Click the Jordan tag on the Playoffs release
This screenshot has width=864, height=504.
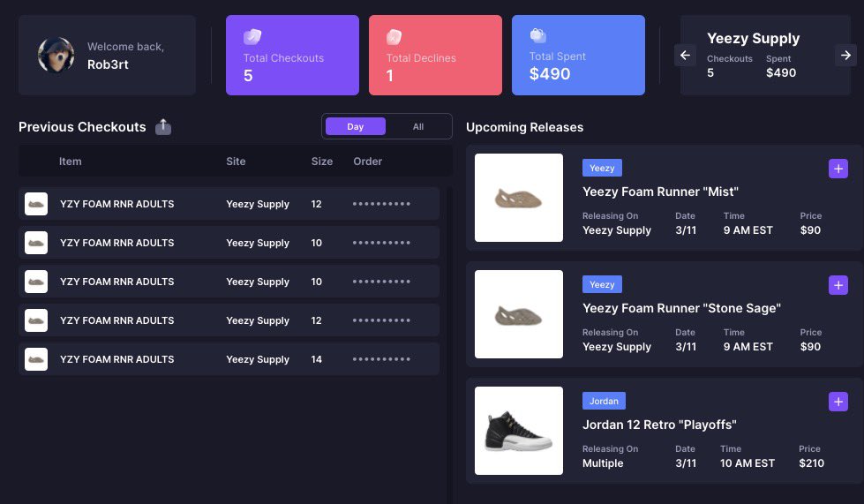tap(604, 401)
